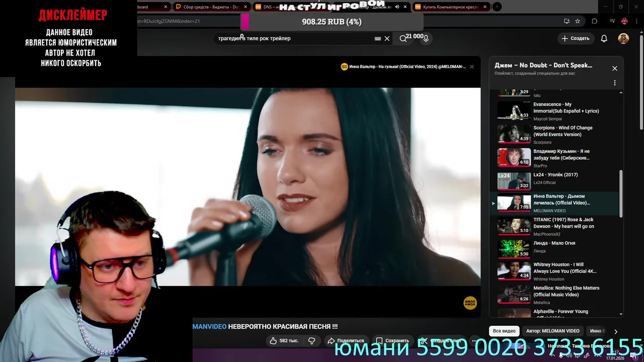Image resolution: width=644 pixels, height=362 pixels.
Task: Open a new browser tab
Action: point(497,7)
